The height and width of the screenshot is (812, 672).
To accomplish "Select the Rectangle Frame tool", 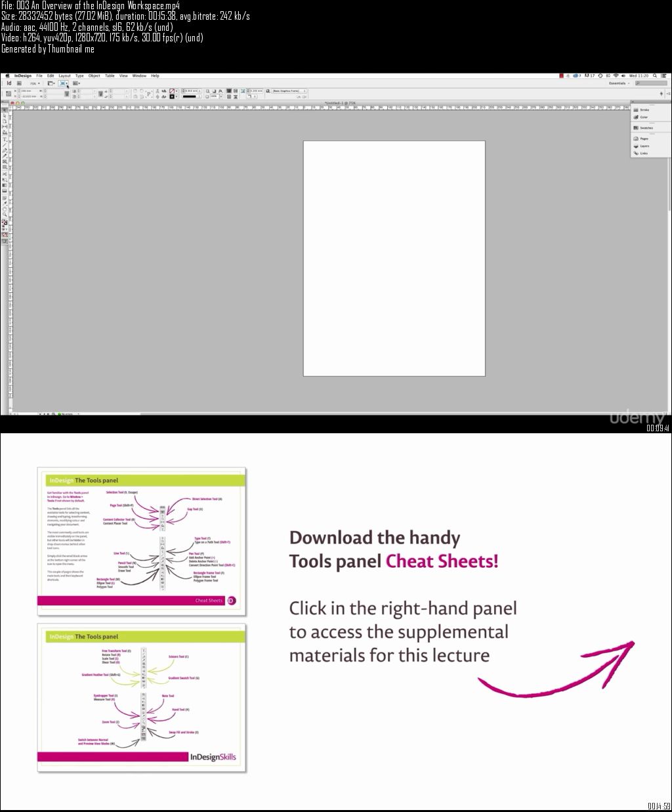I will pos(5,161).
